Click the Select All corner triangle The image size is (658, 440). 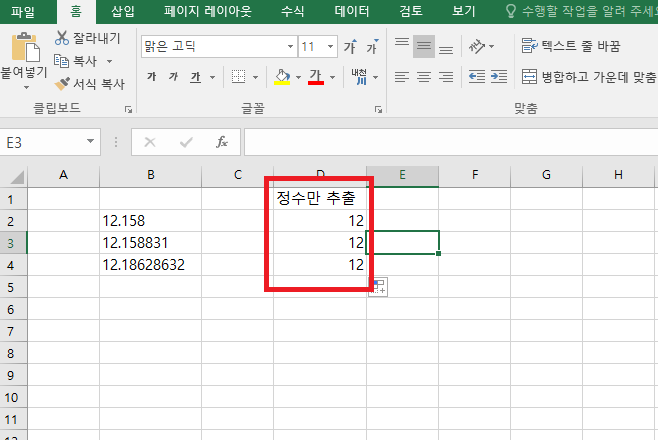click(x=16, y=176)
